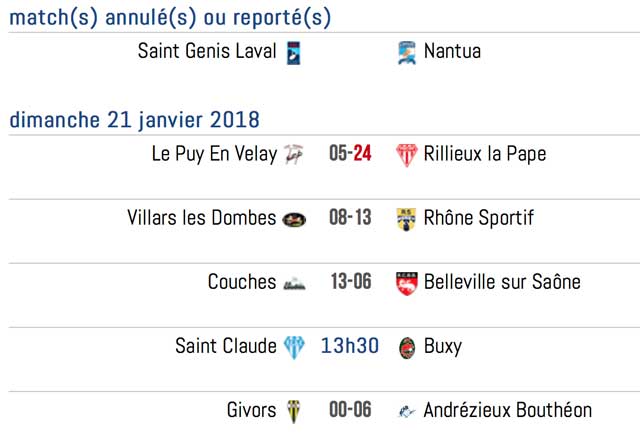
Task: Click the Couches club logo
Action: [294, 283]
